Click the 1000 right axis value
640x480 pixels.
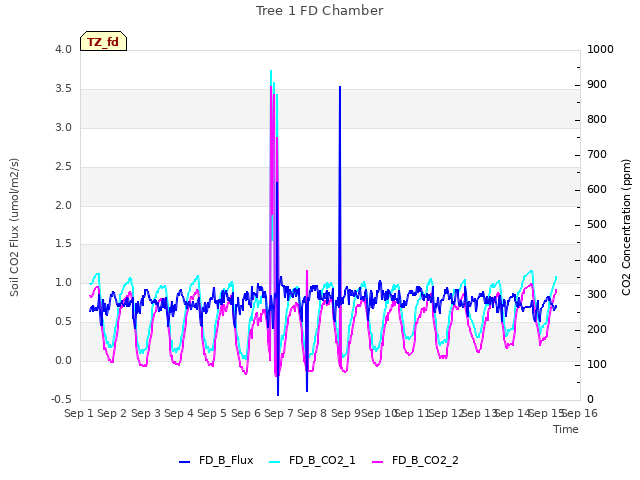pyautogui.click(x=600, y=49)
